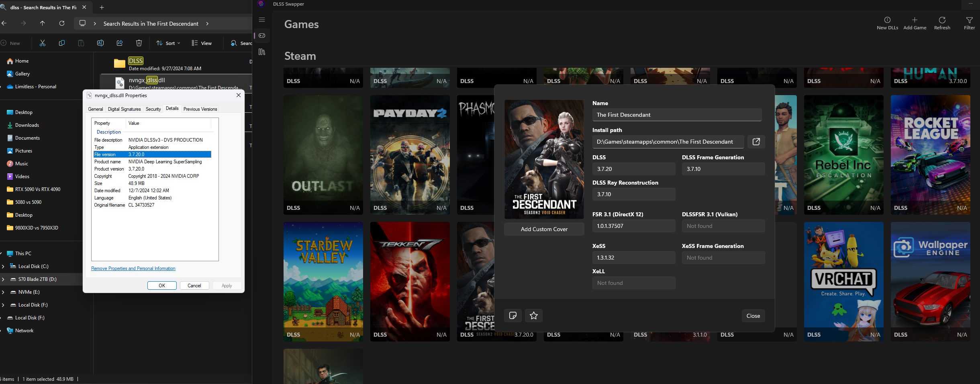Select the Games controller icon in sidebar
980x384 pixels.
(262, 36)
